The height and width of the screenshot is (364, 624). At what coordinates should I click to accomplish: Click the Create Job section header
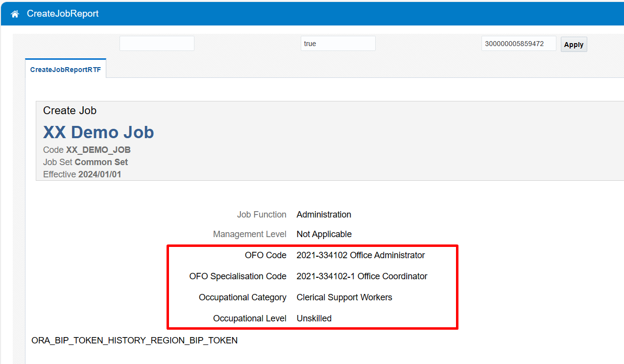click(70, 110)
